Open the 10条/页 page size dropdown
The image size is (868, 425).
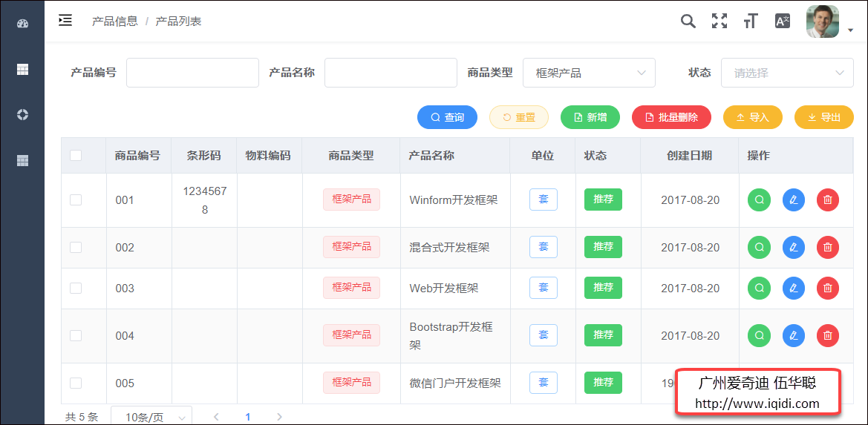pyautogui.click(x=151, y=417)
